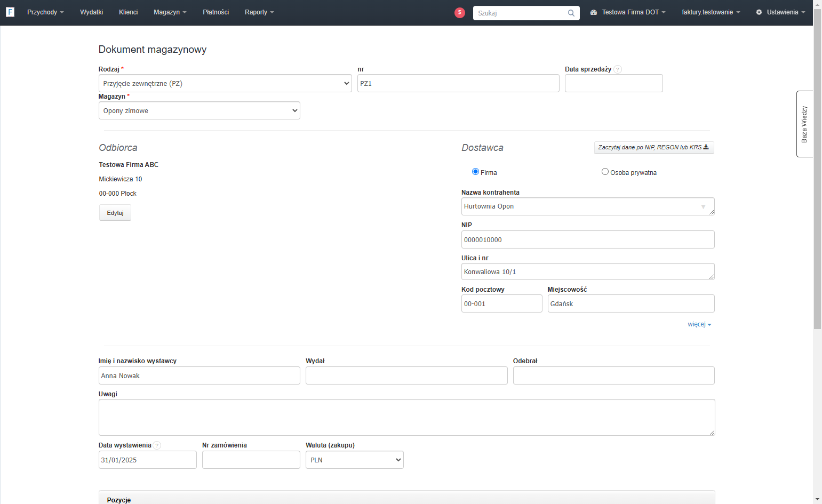822x504 pixels.
Task: Click the Odebrał input field
Action: (x=614, y=375)
